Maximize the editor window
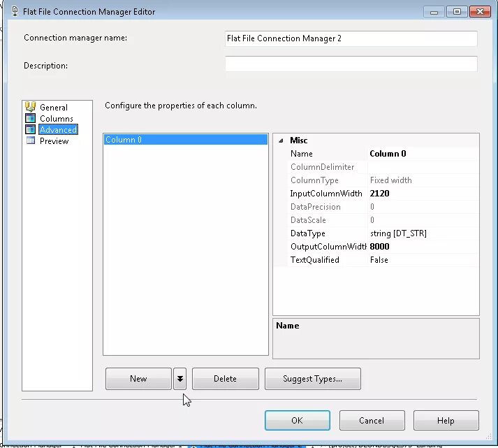 tap(457, 12)
